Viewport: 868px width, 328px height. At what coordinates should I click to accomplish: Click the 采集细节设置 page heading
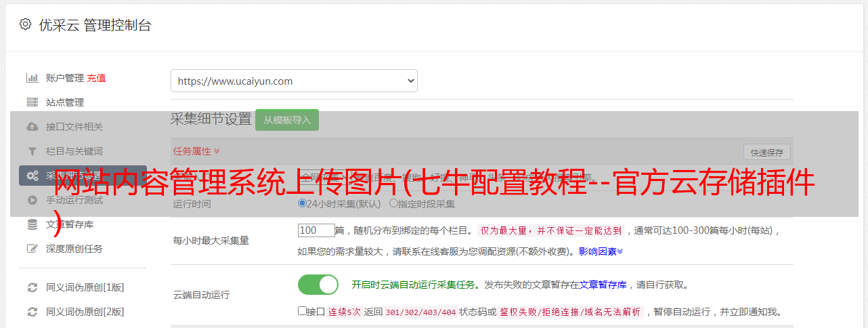click(x=211, y=119)
